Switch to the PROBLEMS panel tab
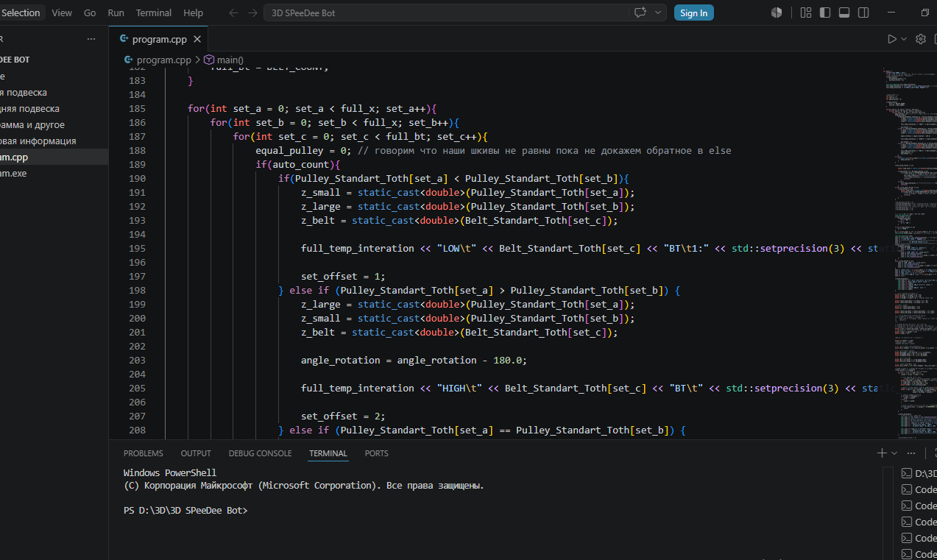 (x=144, y=453)
